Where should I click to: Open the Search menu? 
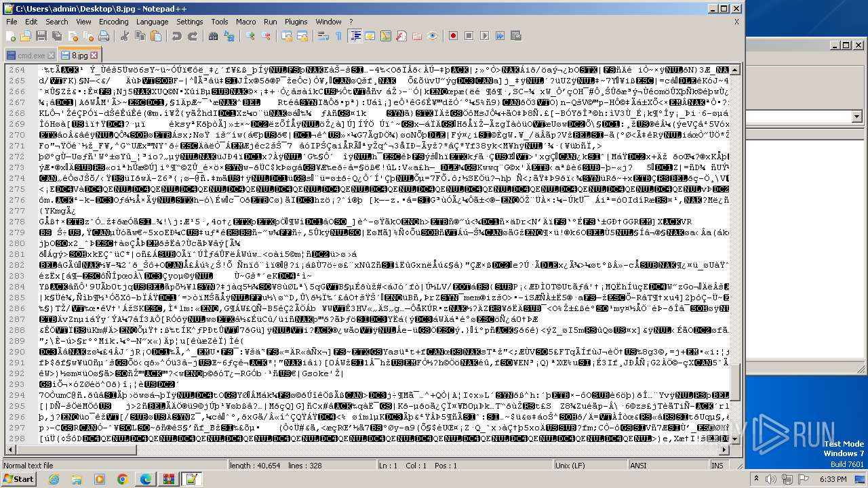pos(57,22)
